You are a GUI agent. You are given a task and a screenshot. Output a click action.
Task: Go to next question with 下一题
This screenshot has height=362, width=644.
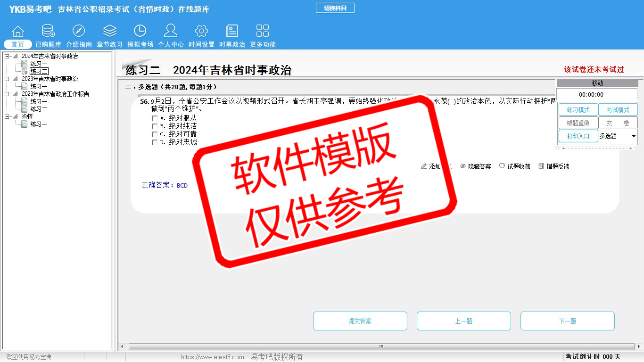click(x=567, y=321)
